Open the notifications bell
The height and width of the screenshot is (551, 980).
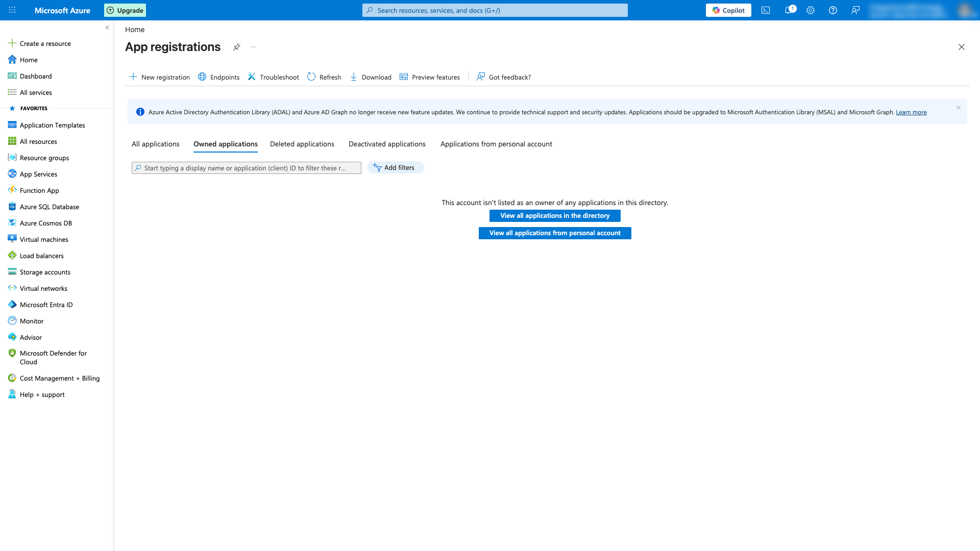click(789, 10)
